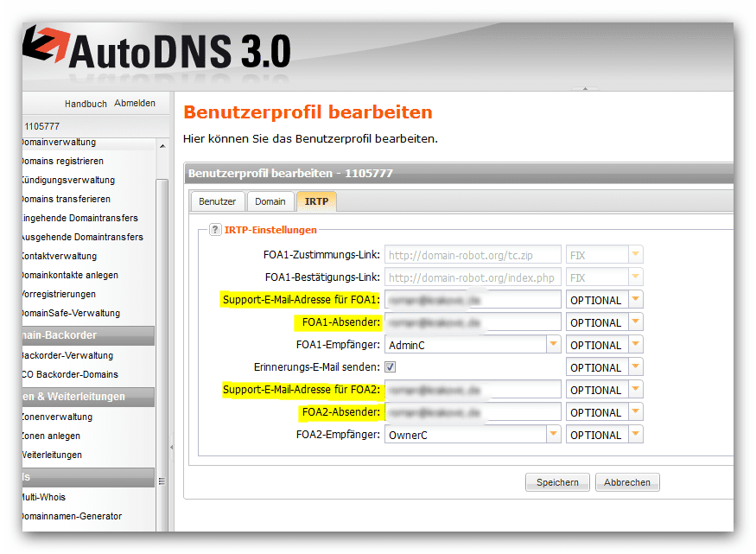This screenshot has height=554, width=756.
Task: Click the user ID 1105777 in sidebar
Action: [x=42, y=126]
